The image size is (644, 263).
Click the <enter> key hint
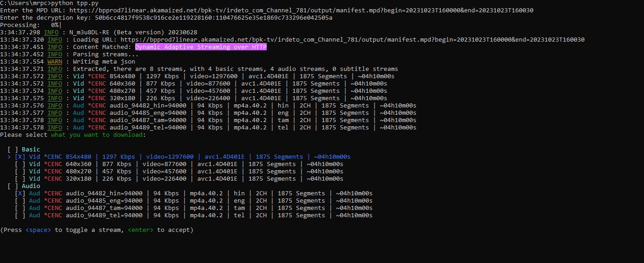[141, 230]
